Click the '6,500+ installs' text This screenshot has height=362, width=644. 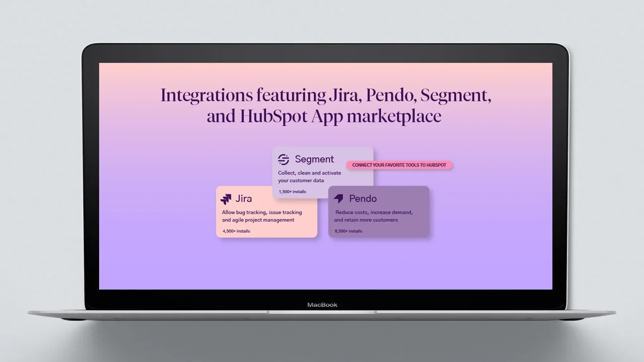[x=348, y=231]
